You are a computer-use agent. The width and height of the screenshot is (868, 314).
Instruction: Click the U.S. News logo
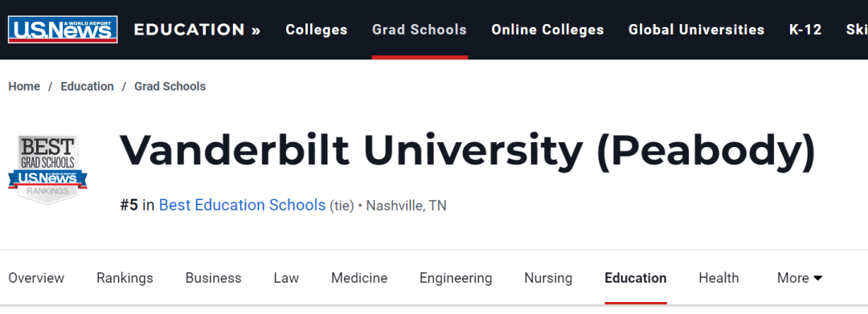63,29
